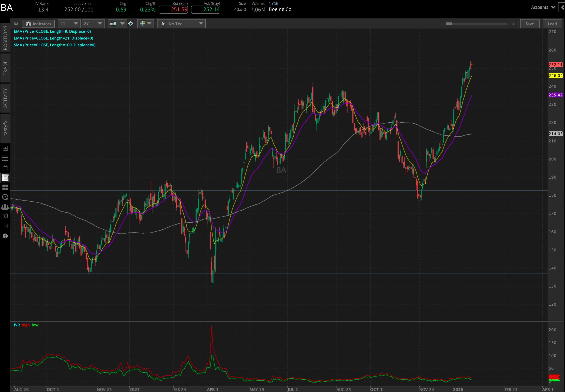This screenshot has width=565, height=392.
Task: Open the No Tool drawing dropdown
Action: click(x=181, y=24)
